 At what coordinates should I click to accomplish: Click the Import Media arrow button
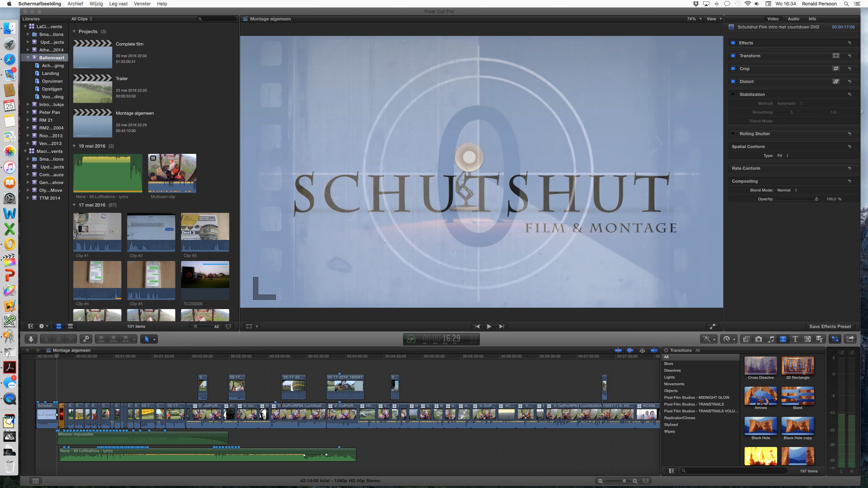tap(31, 339)
